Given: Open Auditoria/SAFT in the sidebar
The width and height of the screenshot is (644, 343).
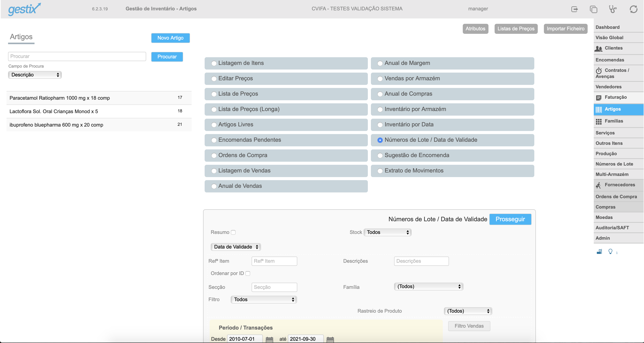Looking at the screenshot, I should 618,228.
